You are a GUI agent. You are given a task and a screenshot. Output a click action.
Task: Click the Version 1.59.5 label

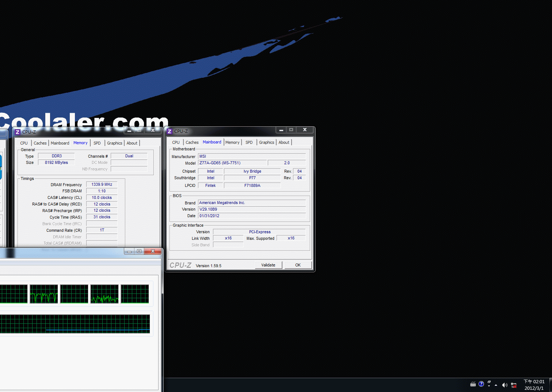(208, 266)
